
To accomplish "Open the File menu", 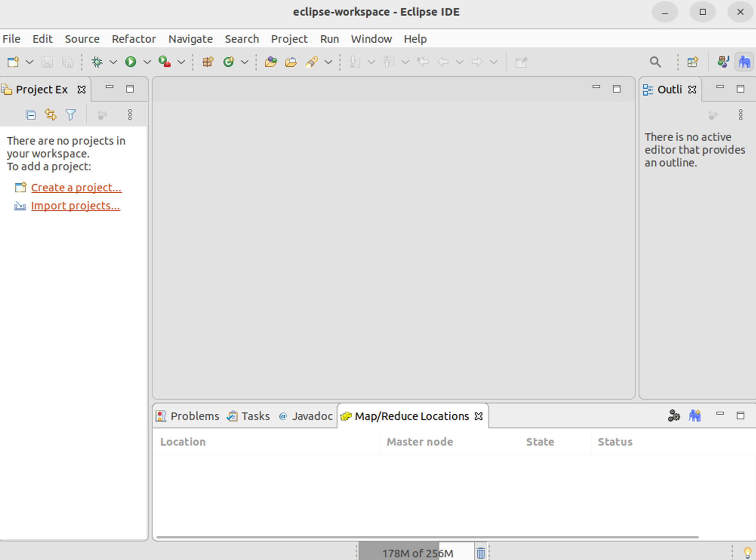I will click(11, 39).
